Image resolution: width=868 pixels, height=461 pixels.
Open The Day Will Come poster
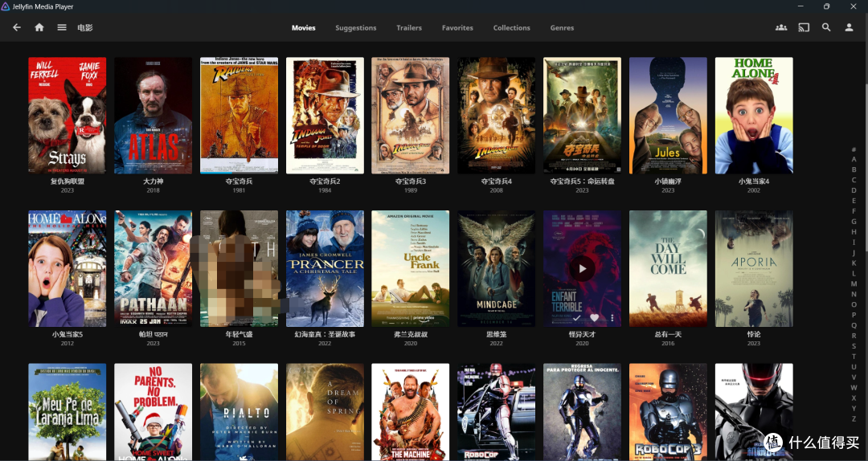[668, 268]
